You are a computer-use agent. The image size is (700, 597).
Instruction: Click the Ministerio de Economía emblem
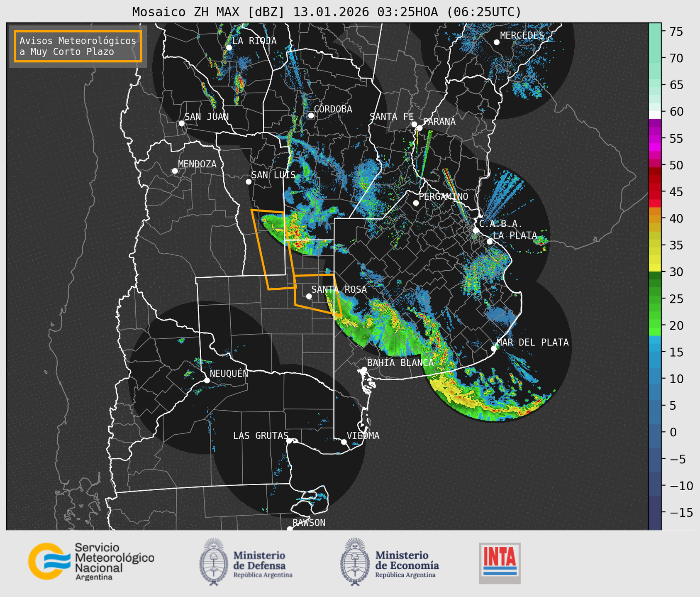[x=354, y=562]
